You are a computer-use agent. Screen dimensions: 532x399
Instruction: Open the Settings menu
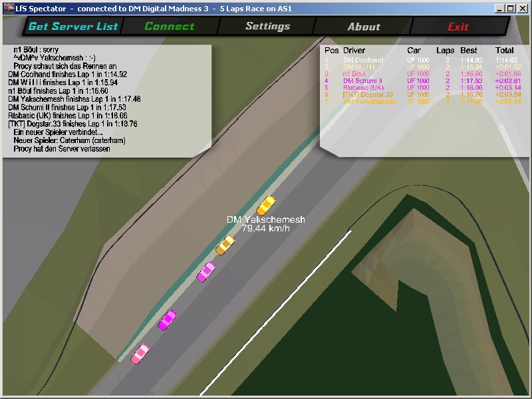click(268, 27)
